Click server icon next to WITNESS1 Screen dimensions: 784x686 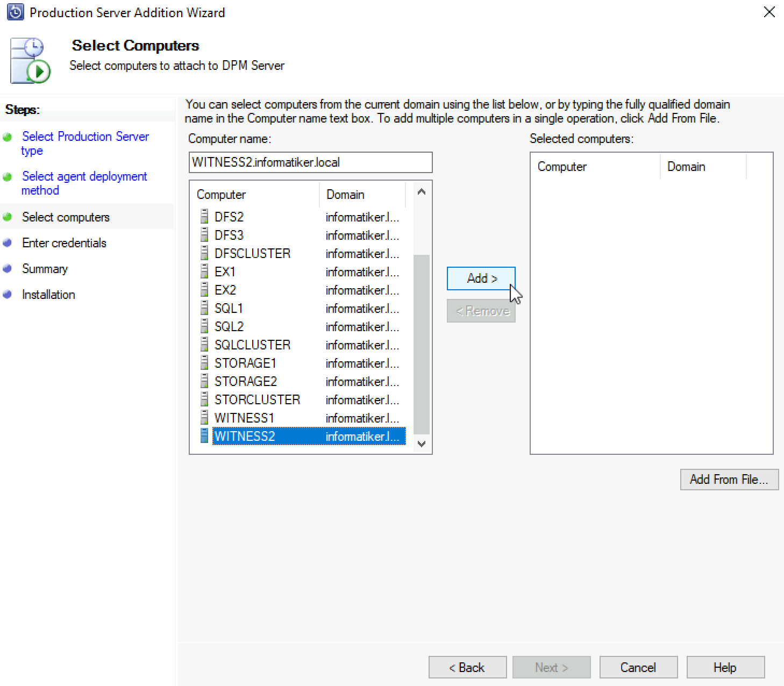pyautogui.click(x=204, y=418)
